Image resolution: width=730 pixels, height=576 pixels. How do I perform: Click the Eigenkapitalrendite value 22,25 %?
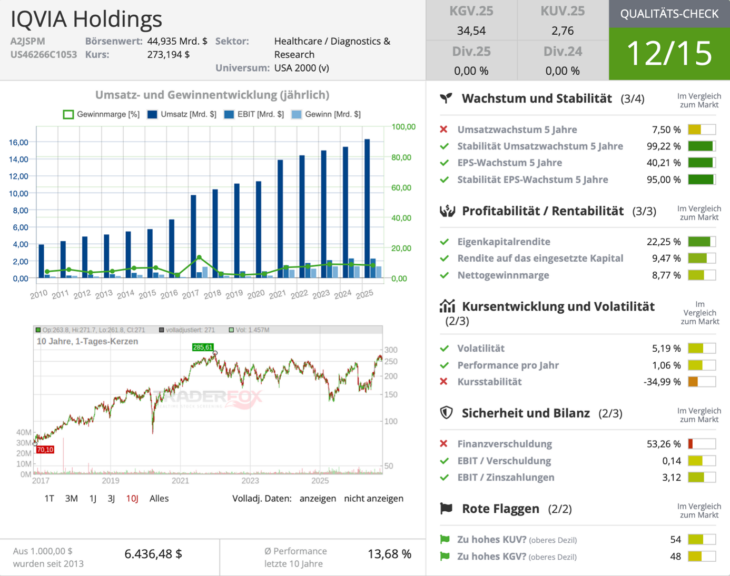click(664, 242)
